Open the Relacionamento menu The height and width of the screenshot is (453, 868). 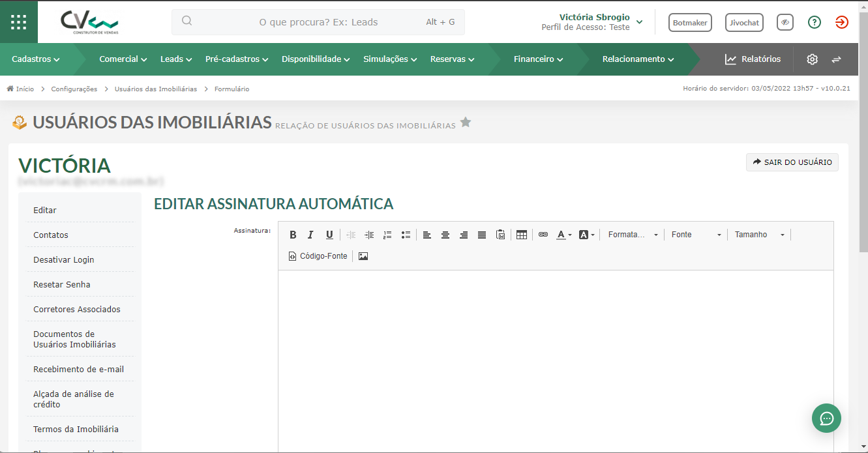click(x=638, y=59)
